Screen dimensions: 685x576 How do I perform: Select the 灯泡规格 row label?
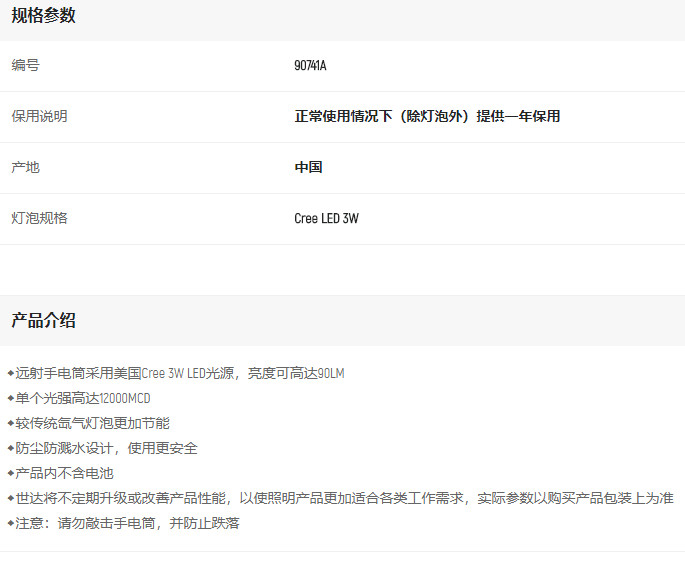pos(40,219)
